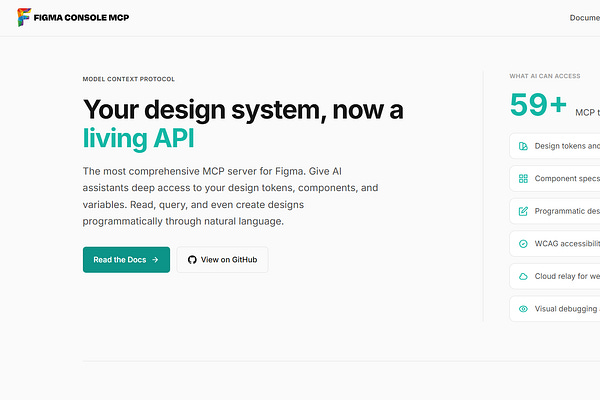The height and width of the screenshot is (400, 600).
Task: Open the FIGMA CONSOLE MCP home link
Action: [x=73, y=17]
